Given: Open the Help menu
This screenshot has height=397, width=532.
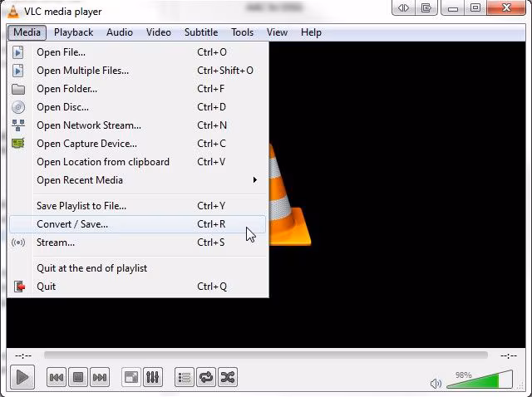Looking at the screenshot, I should [311, 32].
